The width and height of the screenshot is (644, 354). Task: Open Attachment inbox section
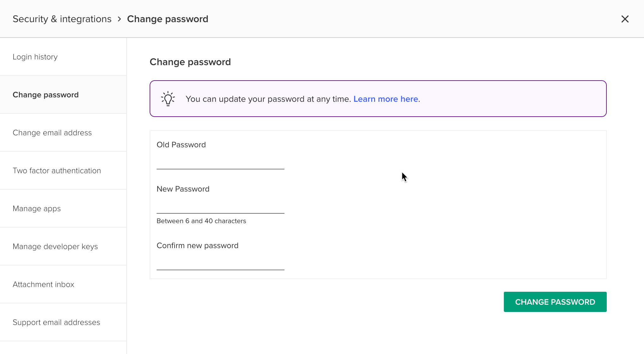pyautogui.click(x=63, y=284)
